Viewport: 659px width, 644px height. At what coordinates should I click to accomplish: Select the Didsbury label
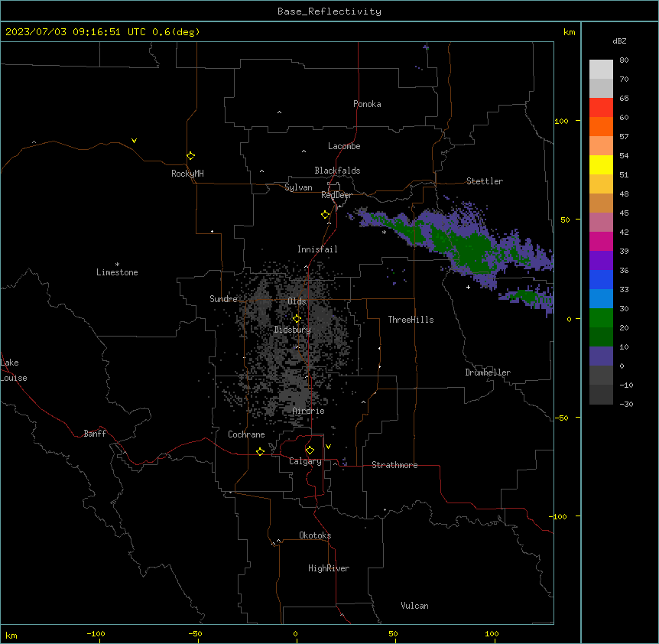[x=293, y=330]
